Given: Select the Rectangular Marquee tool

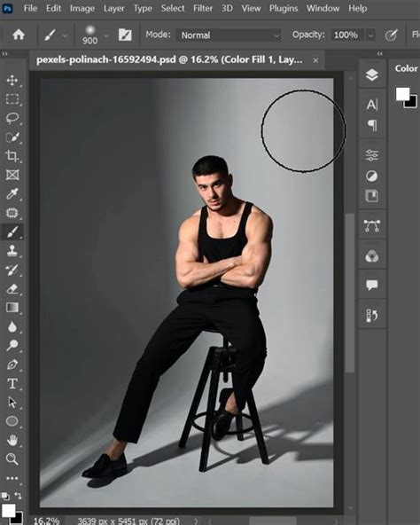Looking at the screenshot, I should (x=12, y=99).
